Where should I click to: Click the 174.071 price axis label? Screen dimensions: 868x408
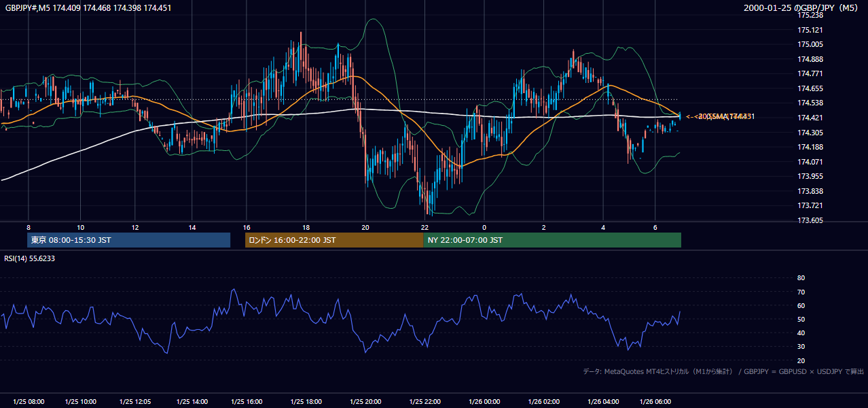(810, 162)
